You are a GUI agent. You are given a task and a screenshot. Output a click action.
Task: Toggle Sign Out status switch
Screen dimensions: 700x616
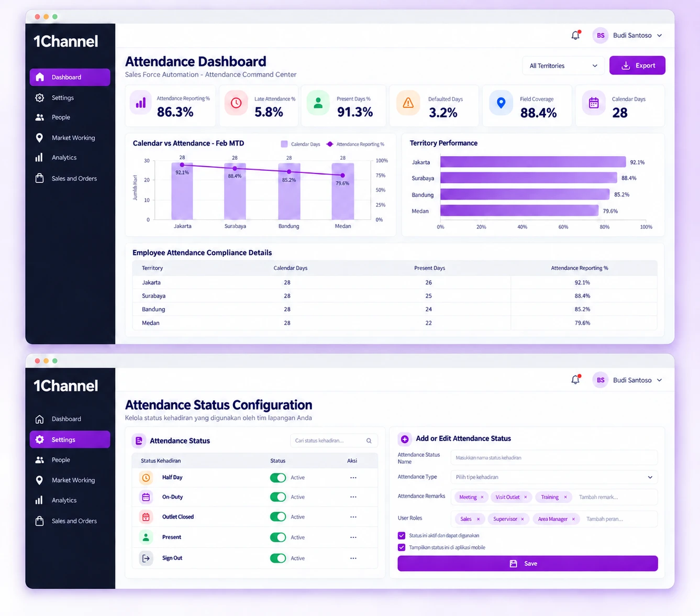tap(278, 558)
